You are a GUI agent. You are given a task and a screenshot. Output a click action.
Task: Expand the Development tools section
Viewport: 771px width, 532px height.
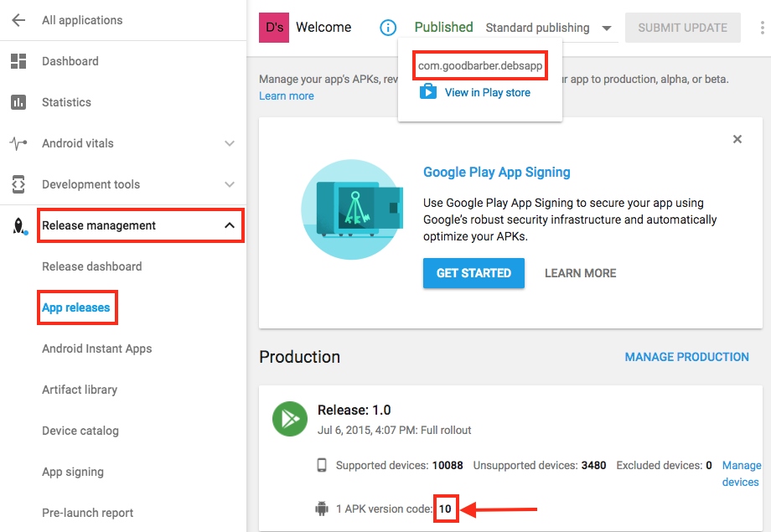point(230,184)
